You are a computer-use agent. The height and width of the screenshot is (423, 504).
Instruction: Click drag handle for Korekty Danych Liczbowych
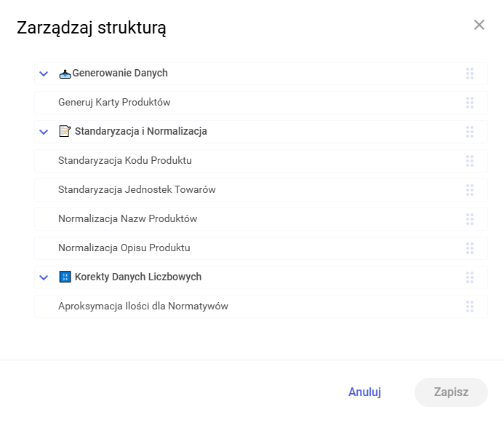tap(470, 277)
